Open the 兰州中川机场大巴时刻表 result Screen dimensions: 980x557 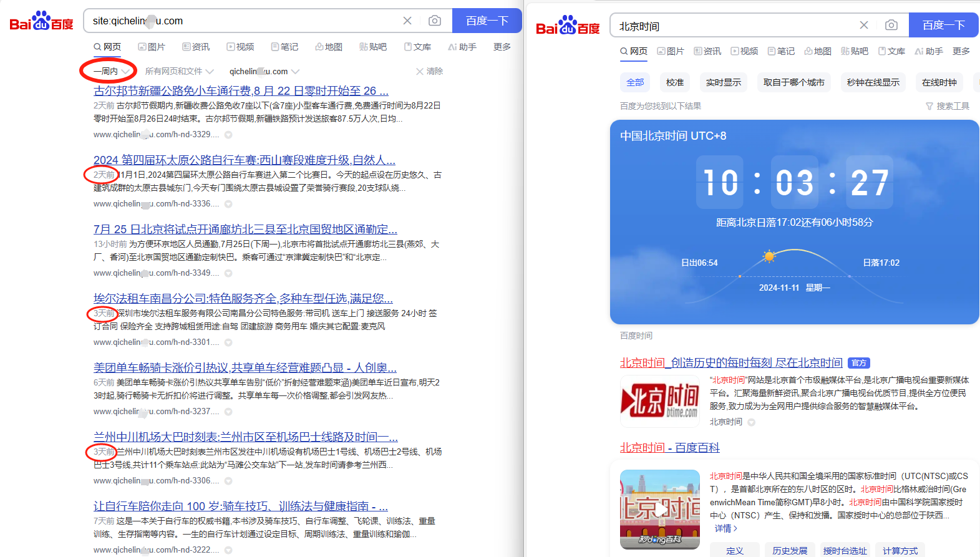point(246,437)
